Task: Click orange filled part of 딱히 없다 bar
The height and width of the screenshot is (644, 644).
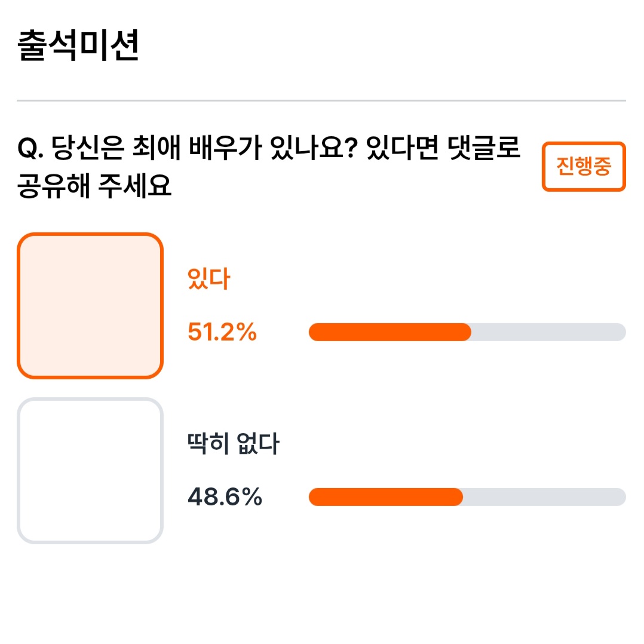Action: coord(386,497)
